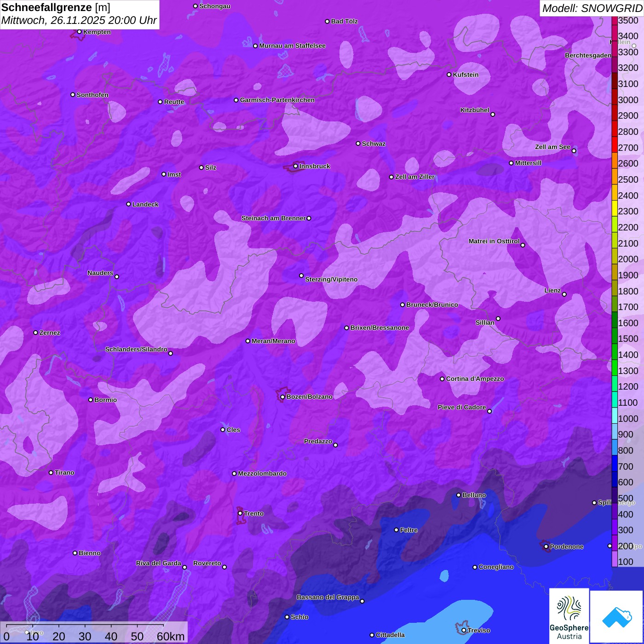Click the 'Pieve di Cadore' label

pyautogui.click(x=462, y=407)
